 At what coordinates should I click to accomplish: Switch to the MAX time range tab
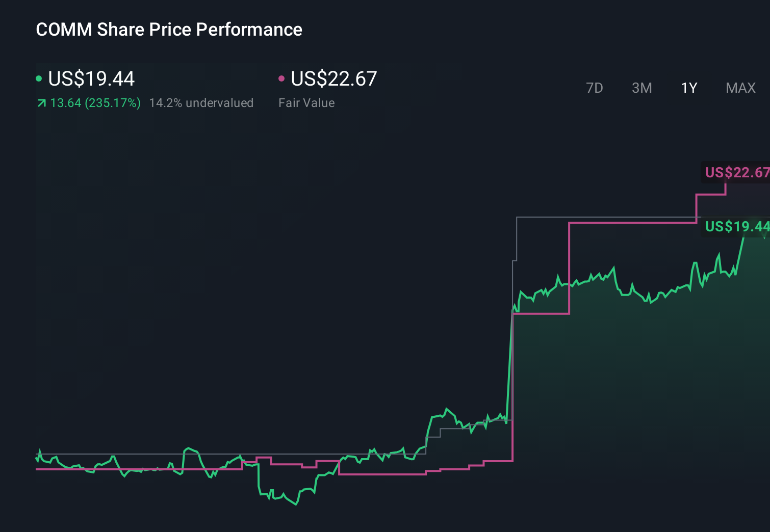pyautogui.click(x=740, y=88)
